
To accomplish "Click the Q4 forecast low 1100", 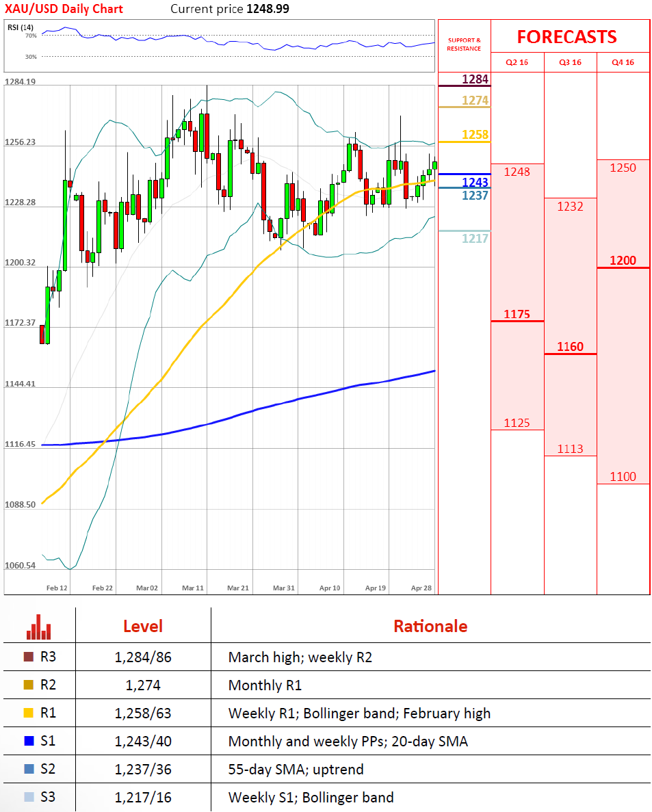I will (x=623, y=476).
